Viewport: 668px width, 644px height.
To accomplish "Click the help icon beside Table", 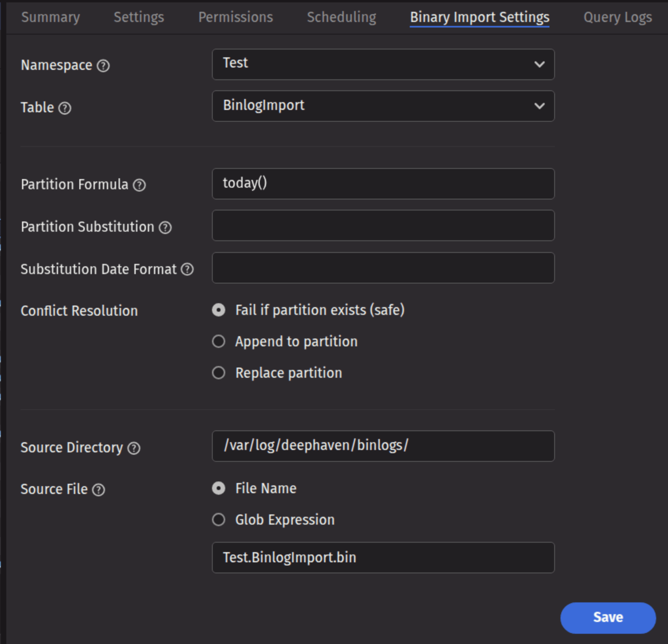I will (x=65, y=108).
